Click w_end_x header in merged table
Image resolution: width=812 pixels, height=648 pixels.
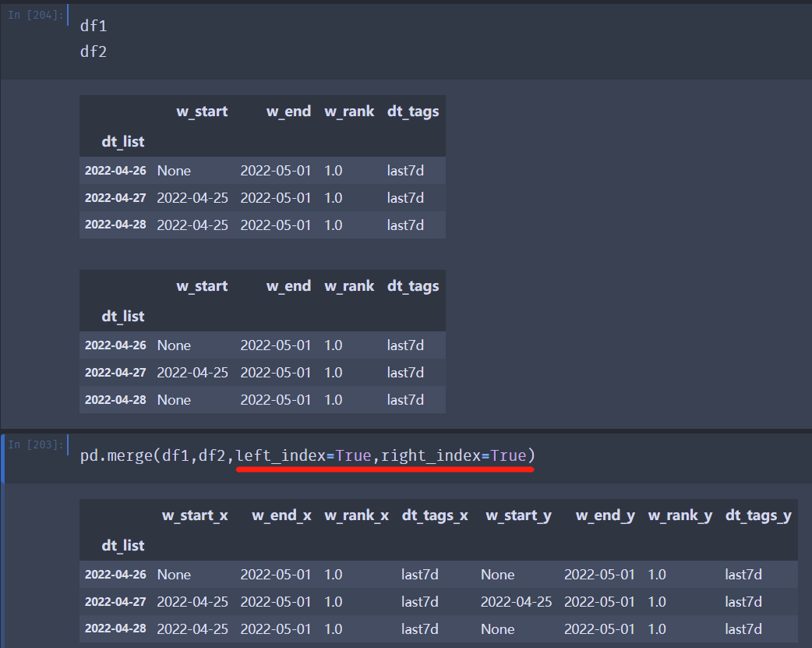281,515
